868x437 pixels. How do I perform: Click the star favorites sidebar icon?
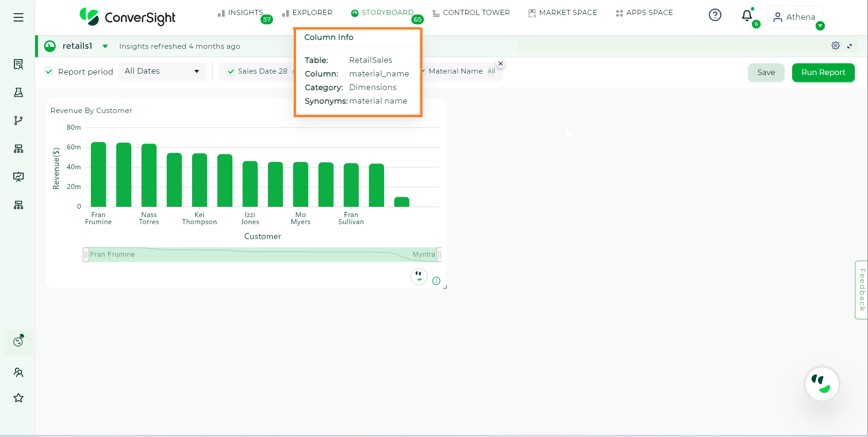[x=18, y=398]
